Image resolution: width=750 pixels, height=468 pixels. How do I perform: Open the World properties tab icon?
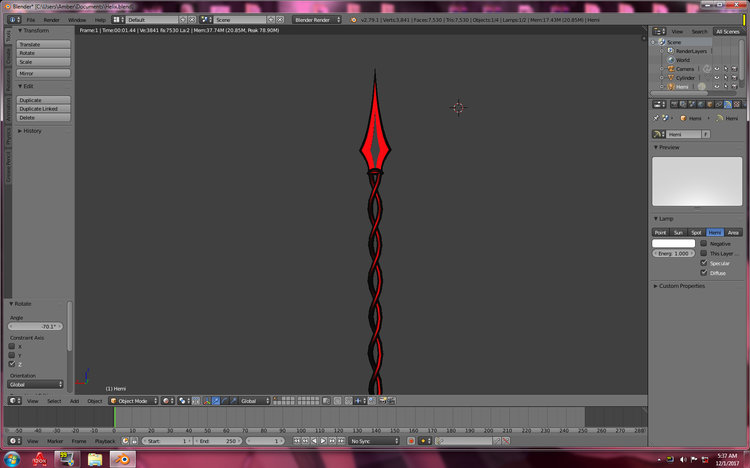click(x=701, y=104)
